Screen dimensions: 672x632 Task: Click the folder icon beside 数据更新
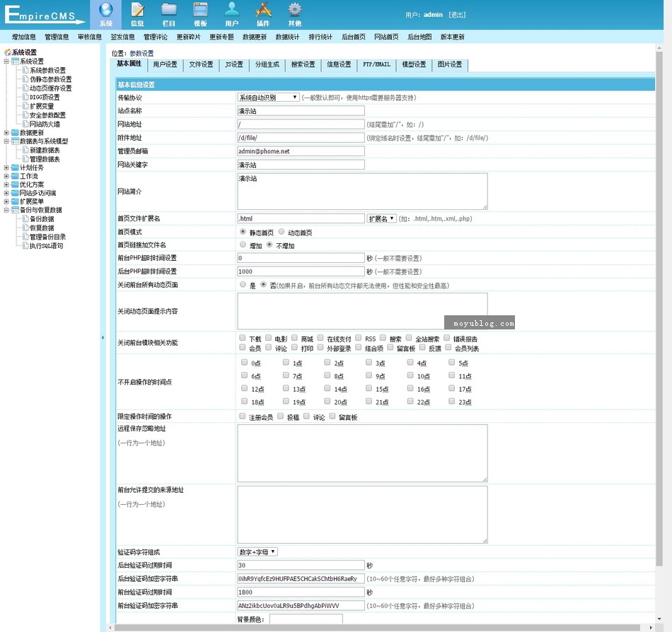point(15,133)
